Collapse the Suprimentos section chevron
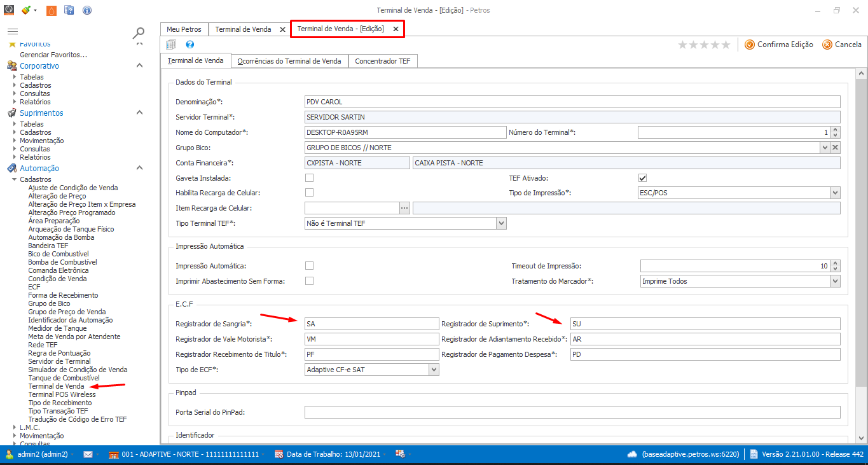 point(140,113)
